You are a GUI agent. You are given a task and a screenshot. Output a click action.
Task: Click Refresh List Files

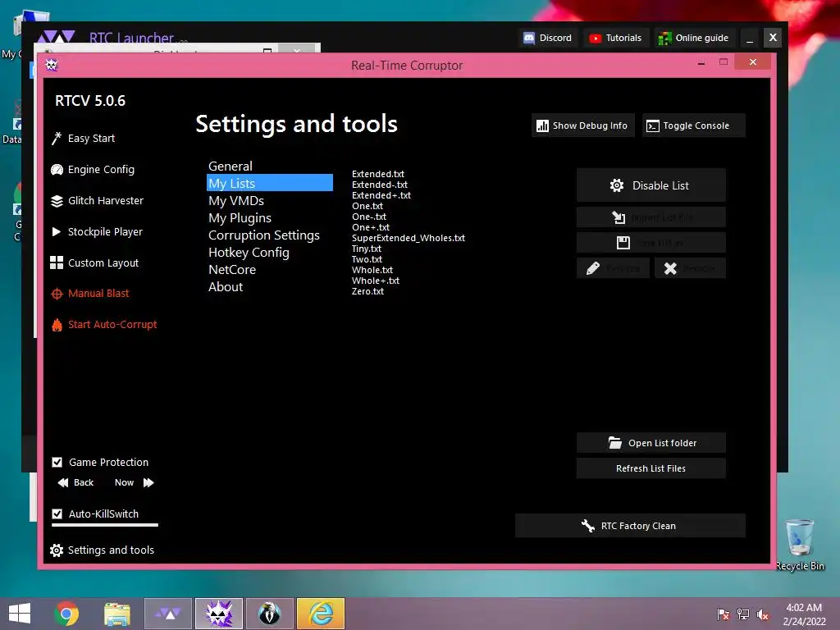[x=651, y=468]
